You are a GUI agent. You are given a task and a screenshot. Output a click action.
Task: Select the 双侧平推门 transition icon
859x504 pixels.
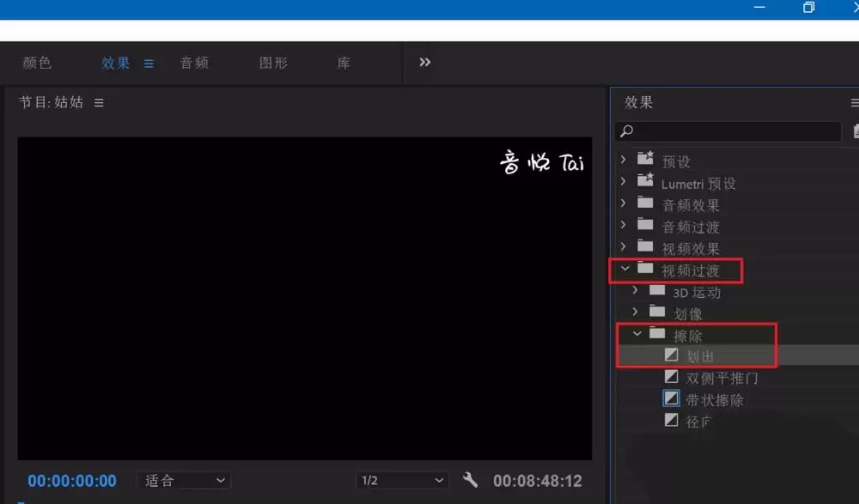pyautogui.click(x=672, y=376)
